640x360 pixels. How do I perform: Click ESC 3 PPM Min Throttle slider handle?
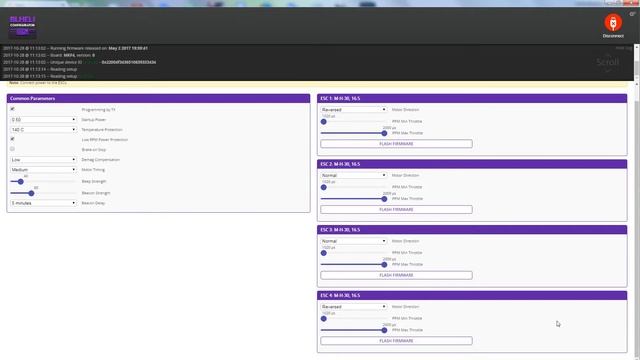point(324,253)
